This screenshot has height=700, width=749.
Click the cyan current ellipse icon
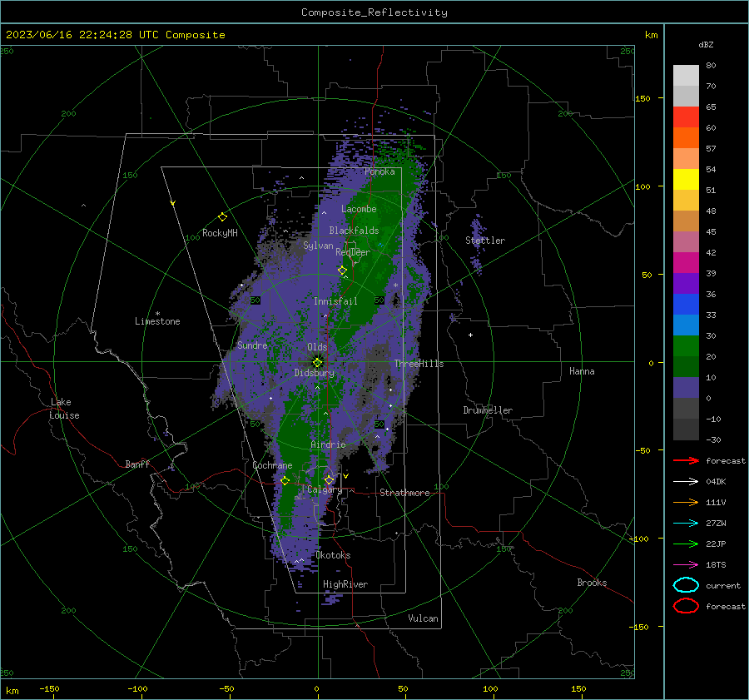(x=686, y=585)
